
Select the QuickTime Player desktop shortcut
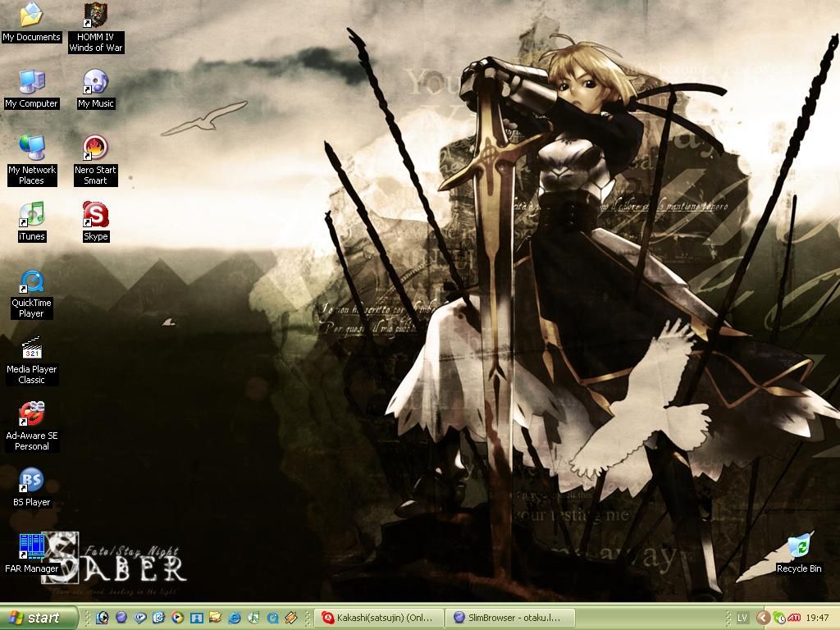click(x=32, y=294)
